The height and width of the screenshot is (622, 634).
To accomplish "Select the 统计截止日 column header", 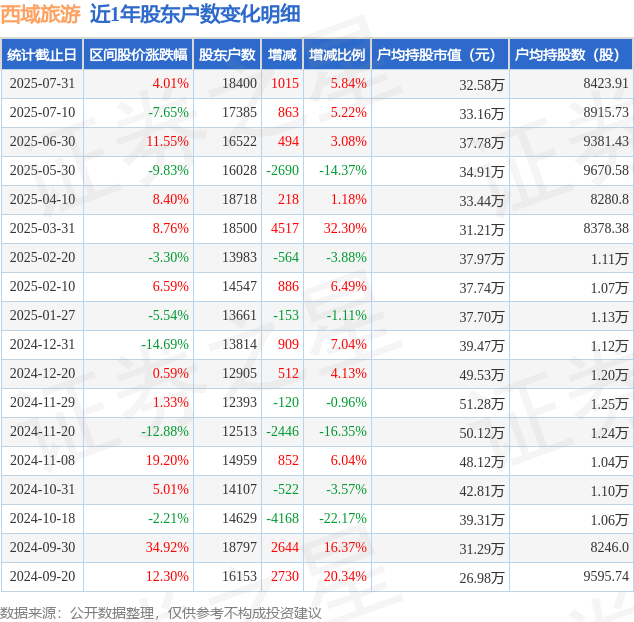I will 42,55.
